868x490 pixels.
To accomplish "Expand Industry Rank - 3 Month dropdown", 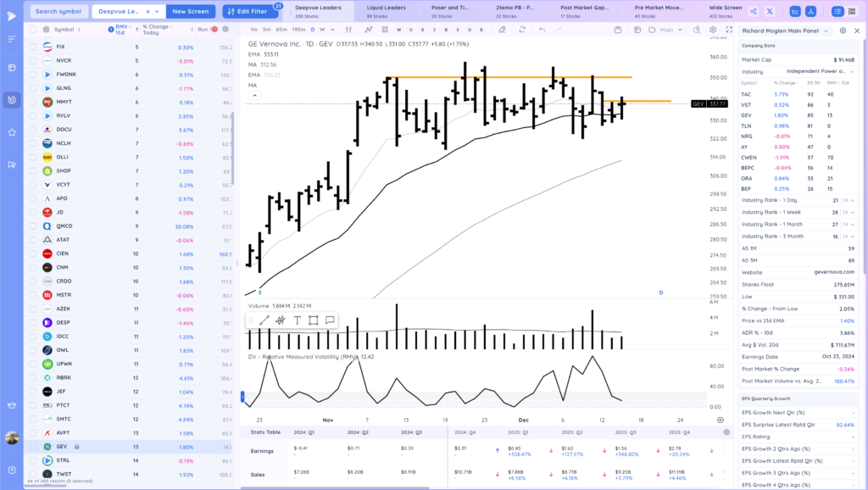I will click(853, 237).
